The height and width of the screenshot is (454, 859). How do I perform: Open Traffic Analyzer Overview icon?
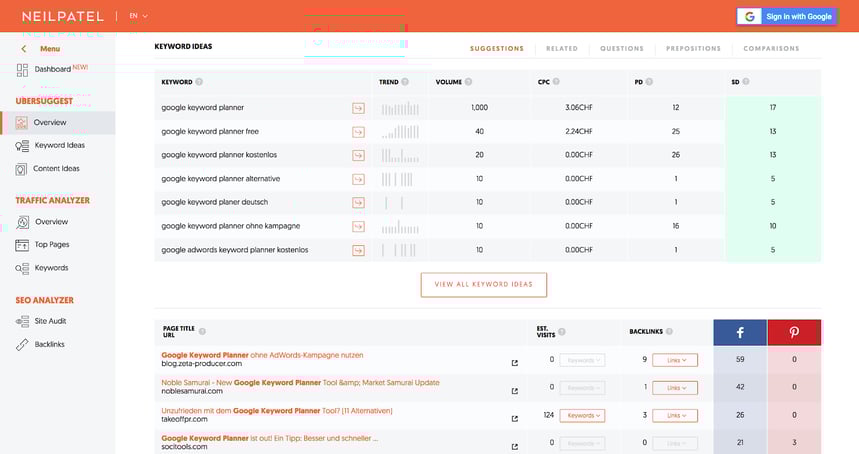point(22,222)
